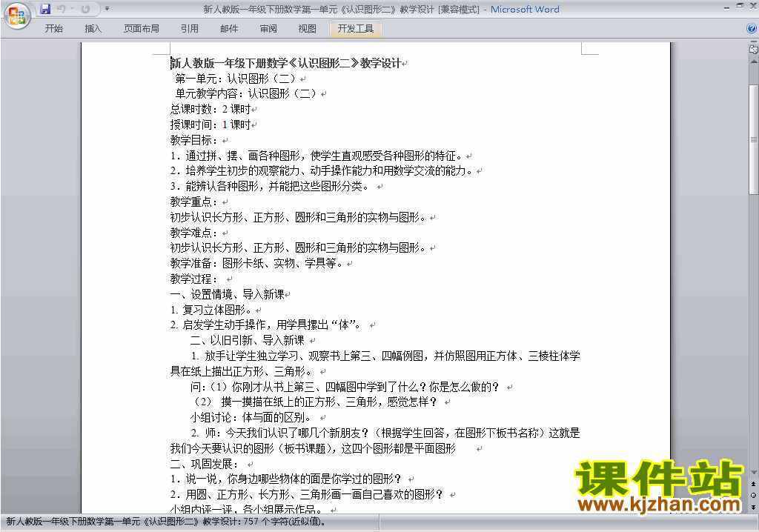Click the document split box above ruler icon
The image size is (759, 532).
(x=754, y=41)
